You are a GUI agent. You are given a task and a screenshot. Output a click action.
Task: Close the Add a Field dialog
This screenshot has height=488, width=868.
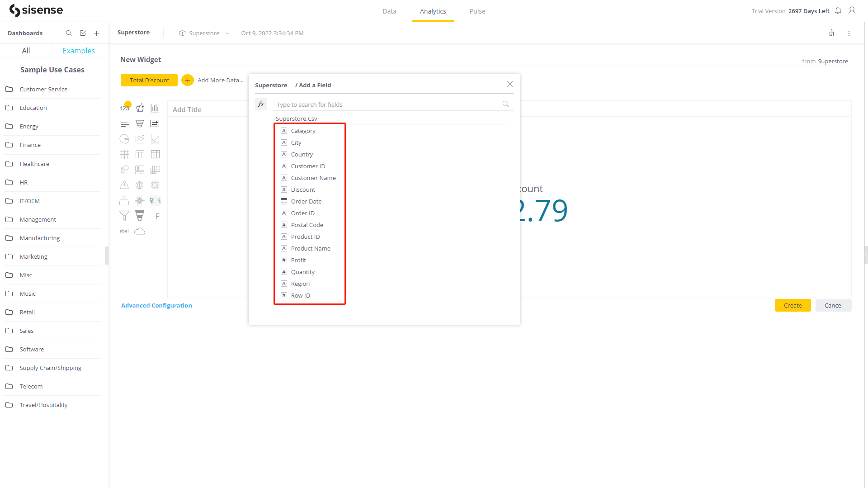[509, 84]
